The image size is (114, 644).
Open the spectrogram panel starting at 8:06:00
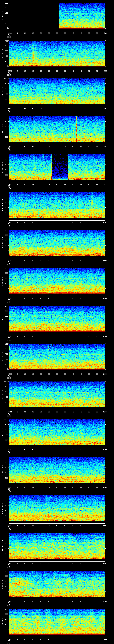point(57,91)
